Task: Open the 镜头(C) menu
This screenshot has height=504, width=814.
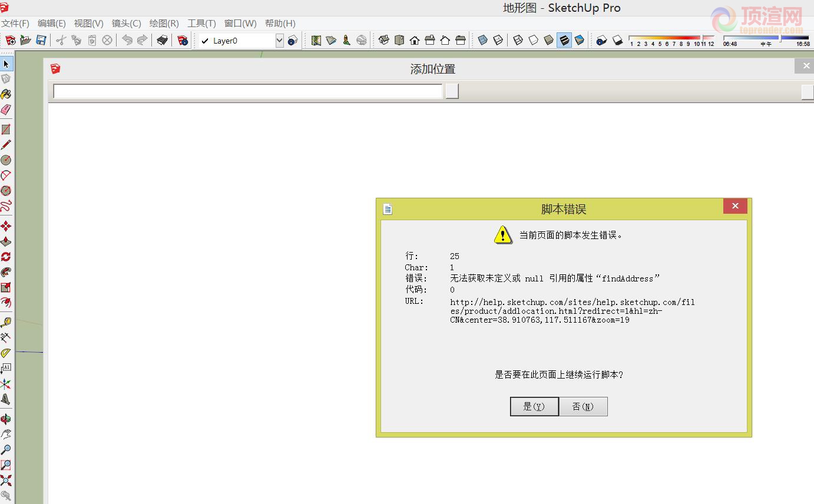Action: (x=127, y=23)
